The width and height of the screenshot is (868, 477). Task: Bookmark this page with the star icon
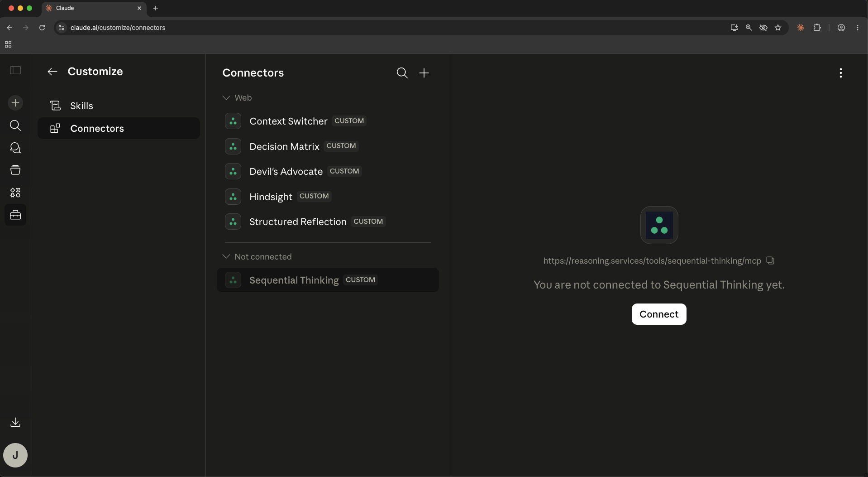pos(778,28)
